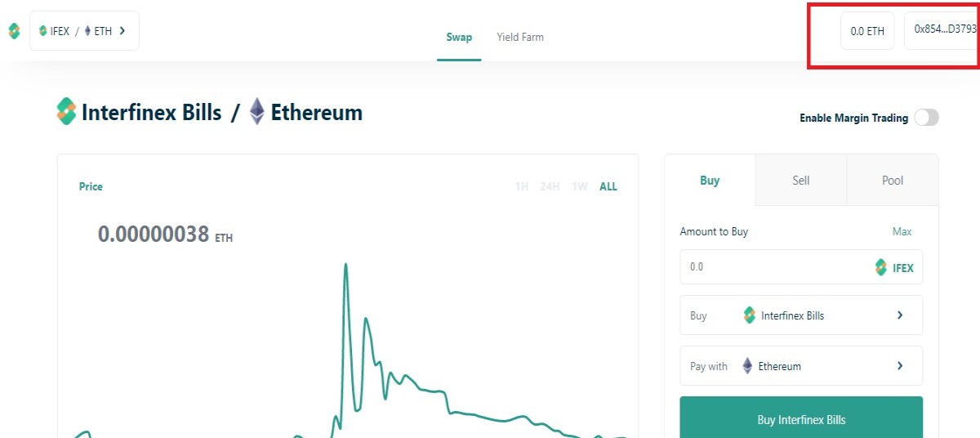This screenshot has width=980, height=438.
Task: Open the Pool tab
Action: pos(893,180)
